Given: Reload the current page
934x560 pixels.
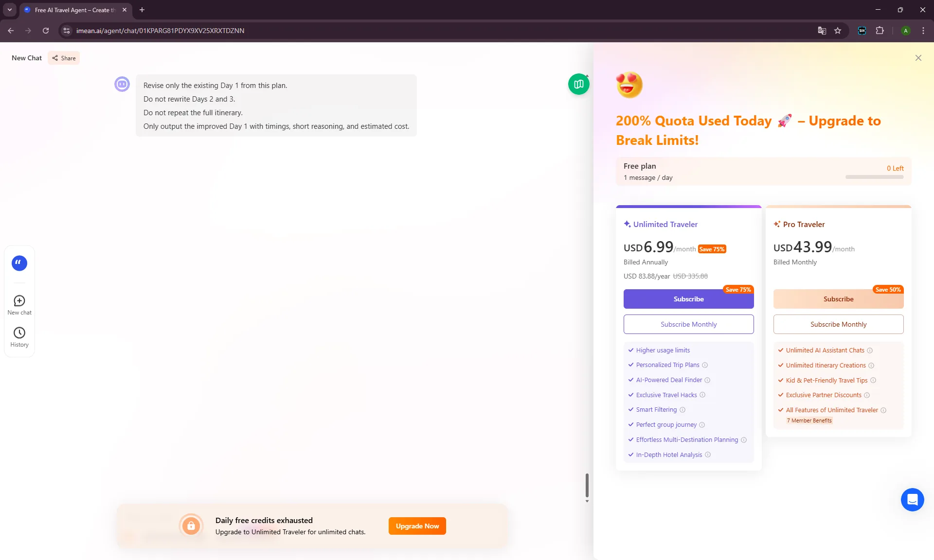Looking at the screenshot, I should pyautogui.click(x=46, y=31).
